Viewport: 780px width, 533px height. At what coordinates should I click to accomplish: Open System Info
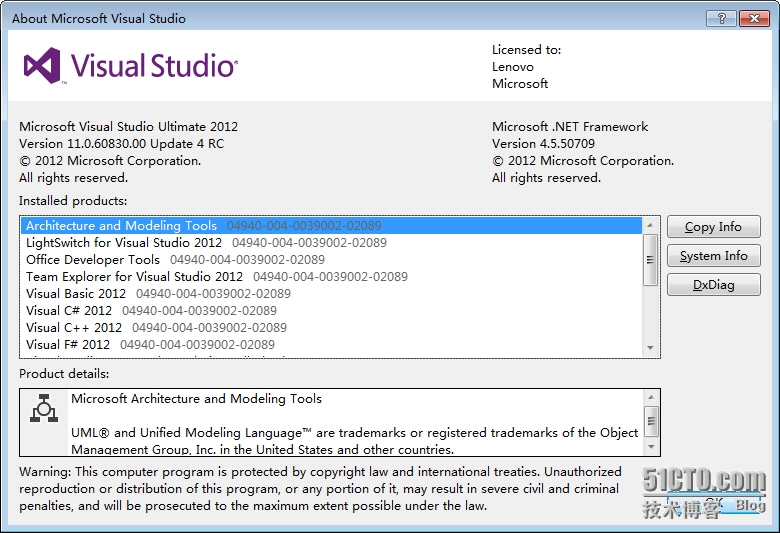pyautogui.click(x=713, y=256)
